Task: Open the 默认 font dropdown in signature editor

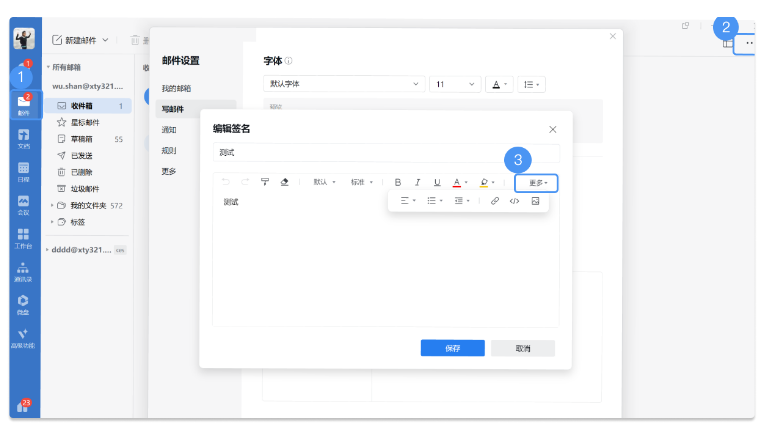Action: pos(323,182)
